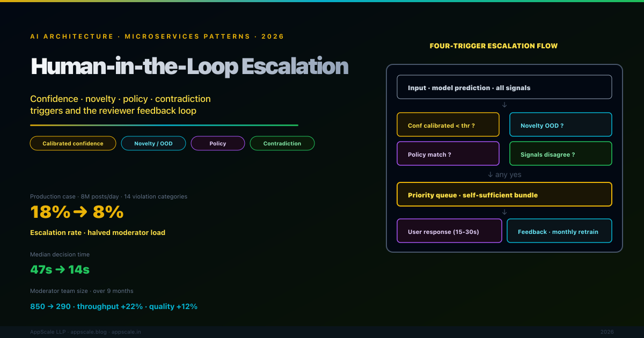The image size is (644, 338).
Task: Click the 47s → 14s decision time
Action: point(60,269)
